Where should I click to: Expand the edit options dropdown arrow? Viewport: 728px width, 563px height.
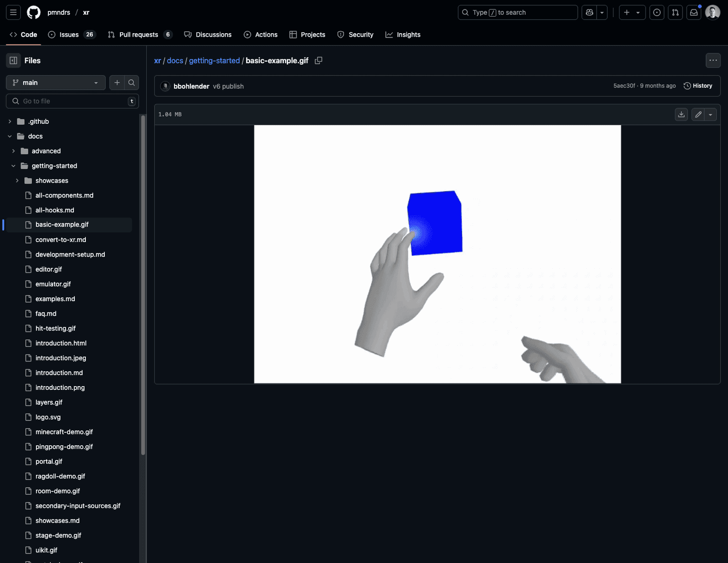[x=710, y=114]
